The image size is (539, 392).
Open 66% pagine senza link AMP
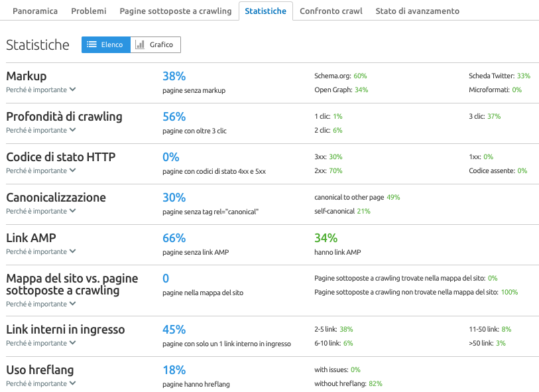pyautogui.click(x=174, y=237)
